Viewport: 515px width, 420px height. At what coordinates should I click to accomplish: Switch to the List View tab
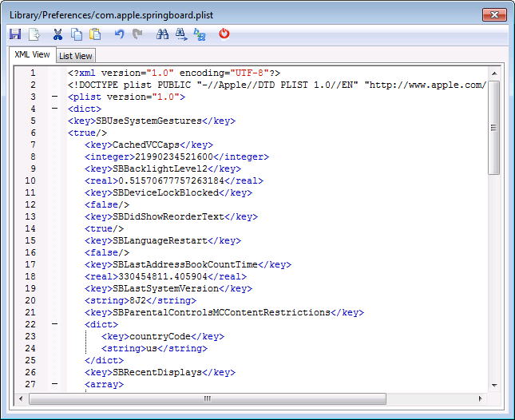76,56
